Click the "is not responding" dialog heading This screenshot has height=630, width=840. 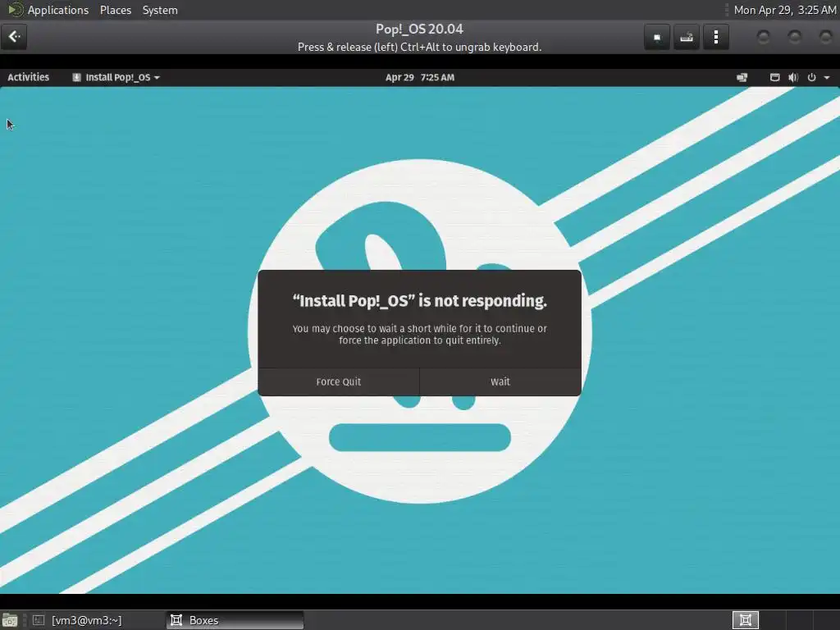(x=419, y=301)
